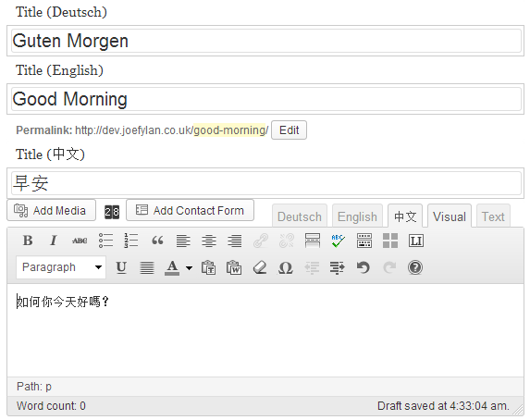The width and height of the screenshot is (530, 420).
Task: Align text center
Action: click(209, 241)
